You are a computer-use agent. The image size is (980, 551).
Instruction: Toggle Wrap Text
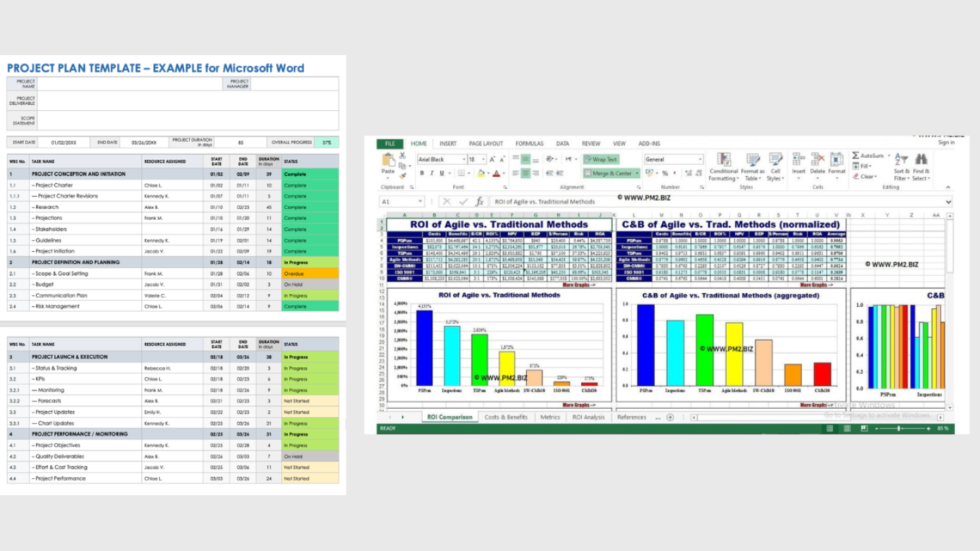point(601,159)
